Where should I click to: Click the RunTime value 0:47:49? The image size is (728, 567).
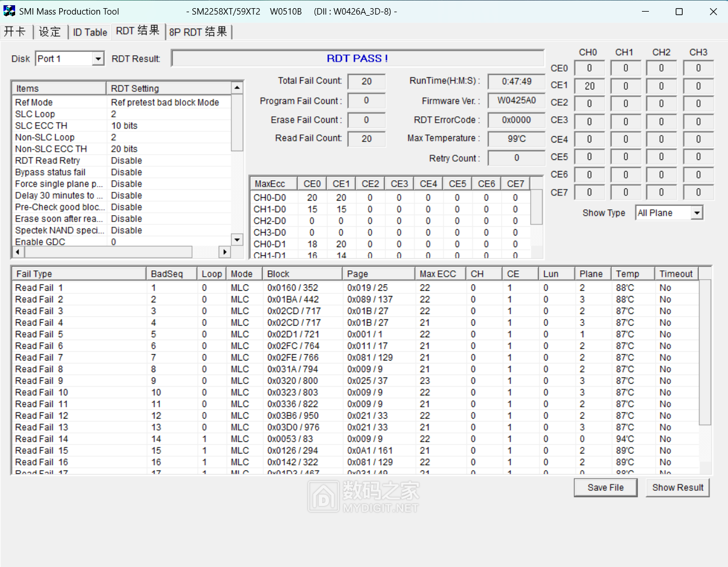[516, 81]
